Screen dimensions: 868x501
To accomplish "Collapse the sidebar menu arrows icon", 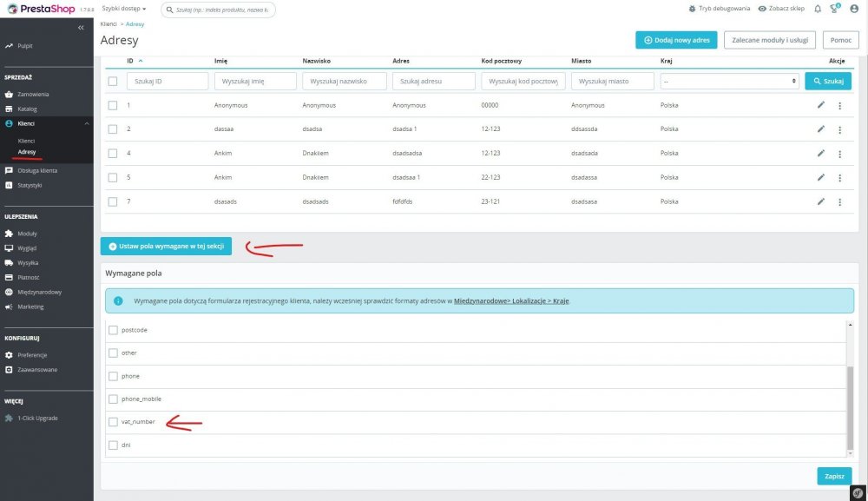I will (x=81, y=27).
